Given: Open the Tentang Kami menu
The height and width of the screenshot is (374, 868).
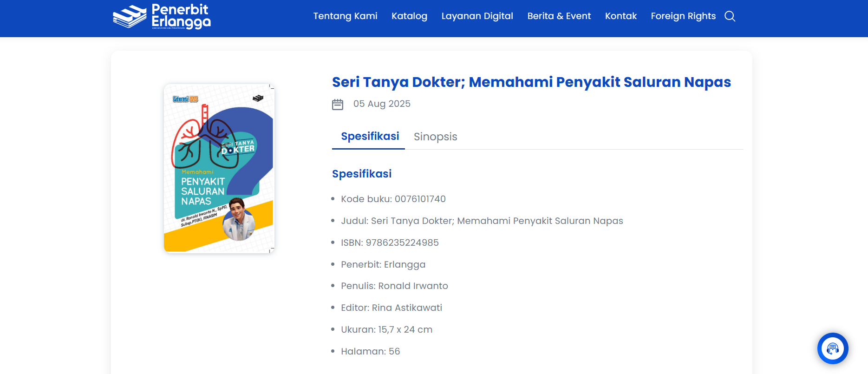Looking at the screenshot, I should (345, 16).
